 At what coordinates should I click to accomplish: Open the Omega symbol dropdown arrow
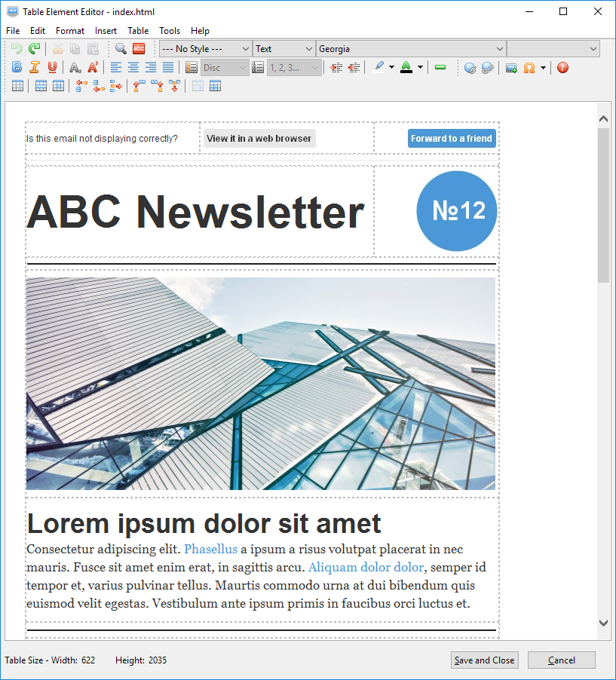click(543, 68)
